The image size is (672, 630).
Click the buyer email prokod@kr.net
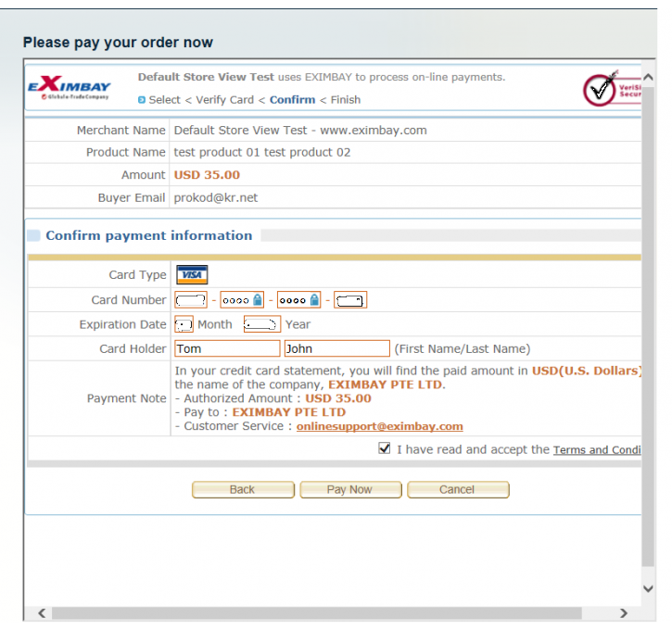216,197
